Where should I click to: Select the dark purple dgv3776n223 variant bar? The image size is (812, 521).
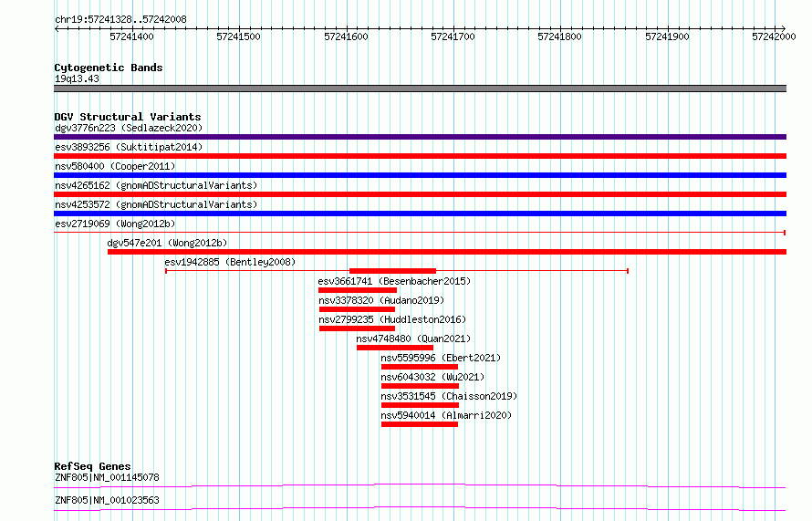click(420, 137)
